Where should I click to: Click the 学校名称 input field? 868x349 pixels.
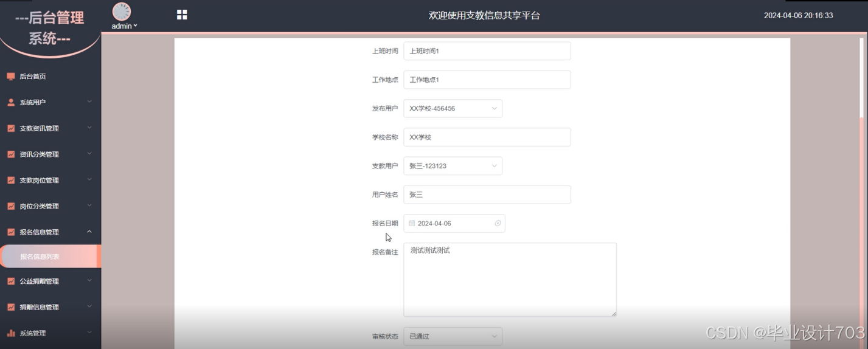(x=487, y=137)
